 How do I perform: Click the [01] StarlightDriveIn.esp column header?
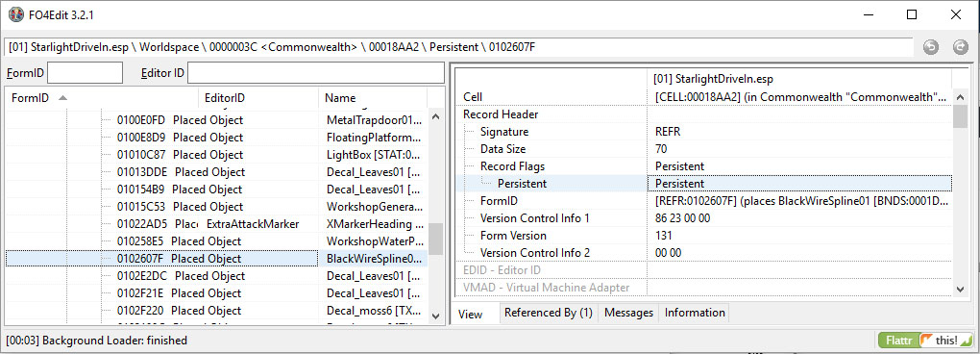coord(798,79)
